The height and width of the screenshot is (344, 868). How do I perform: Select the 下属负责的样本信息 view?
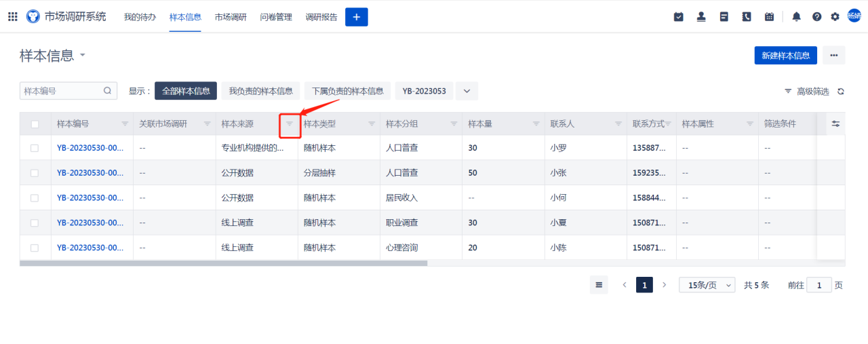347,91
